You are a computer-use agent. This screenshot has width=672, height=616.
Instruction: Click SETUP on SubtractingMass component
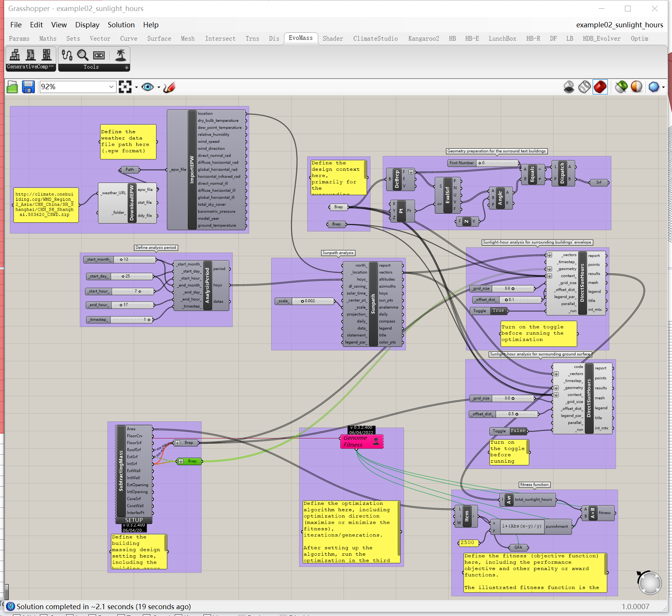coord(134,520)
